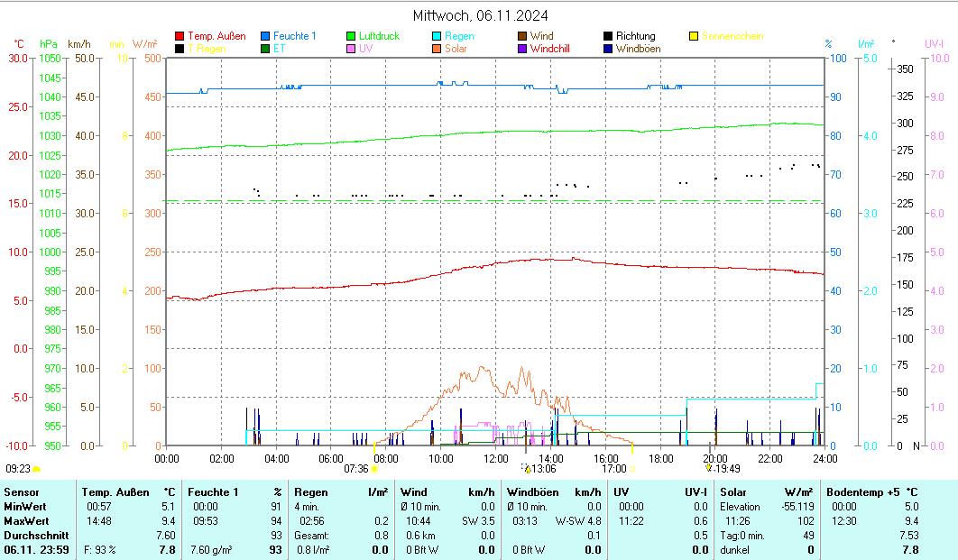Click the purple Windchill legend swatch
The width and height of the screenshot is (958, 560).
pos(521,49)
